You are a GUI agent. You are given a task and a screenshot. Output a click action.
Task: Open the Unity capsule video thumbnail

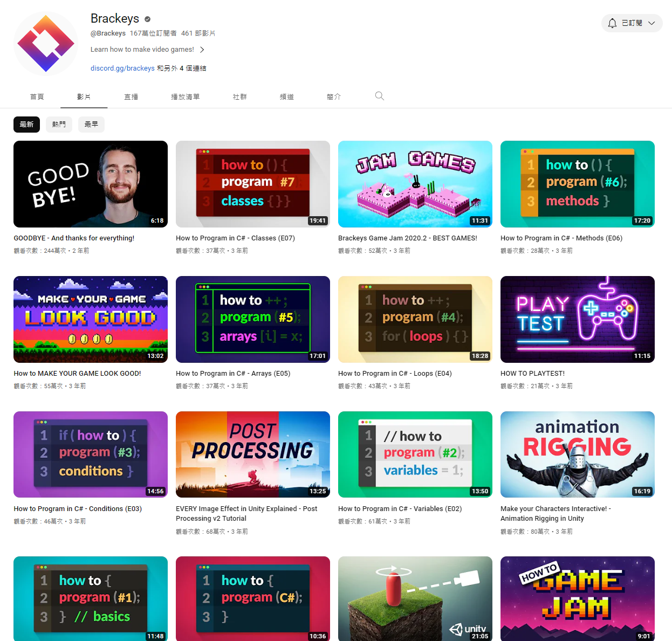tap(415, 598)
